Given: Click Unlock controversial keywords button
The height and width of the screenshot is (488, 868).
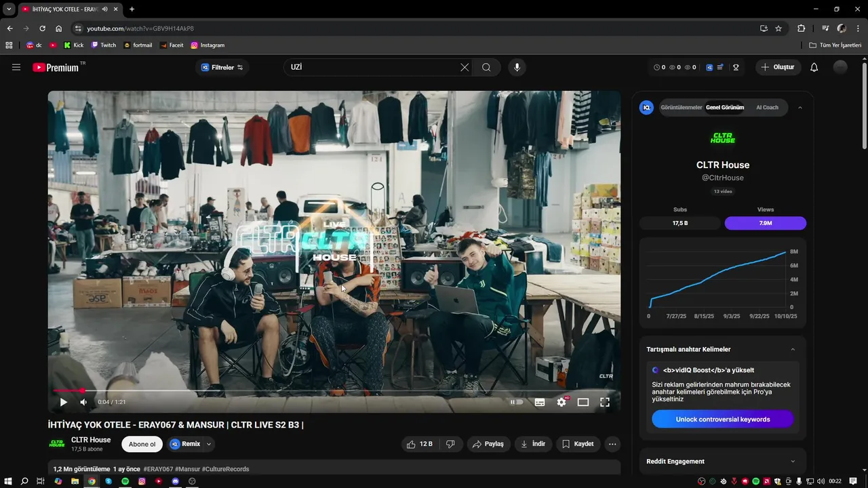Looking at the screenshot, I should click(723, 420).
